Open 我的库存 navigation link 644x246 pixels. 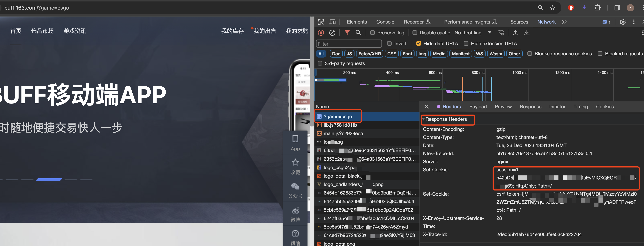(232, 31)
